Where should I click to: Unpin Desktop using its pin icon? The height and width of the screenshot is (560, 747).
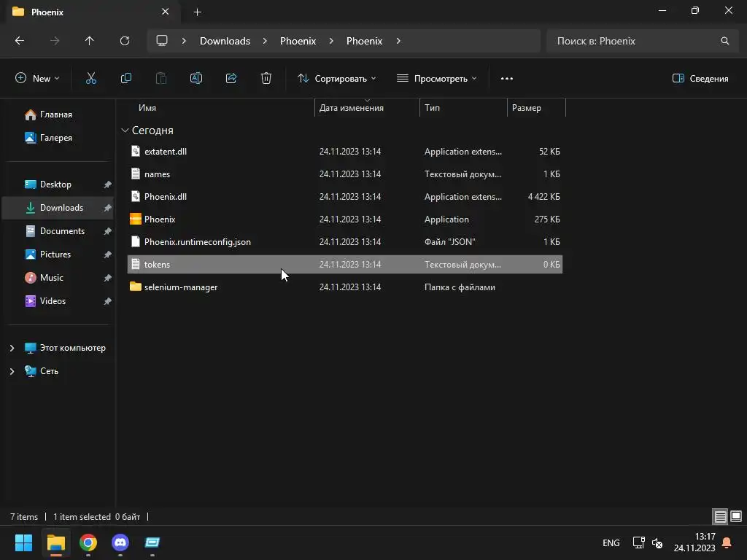108,184
